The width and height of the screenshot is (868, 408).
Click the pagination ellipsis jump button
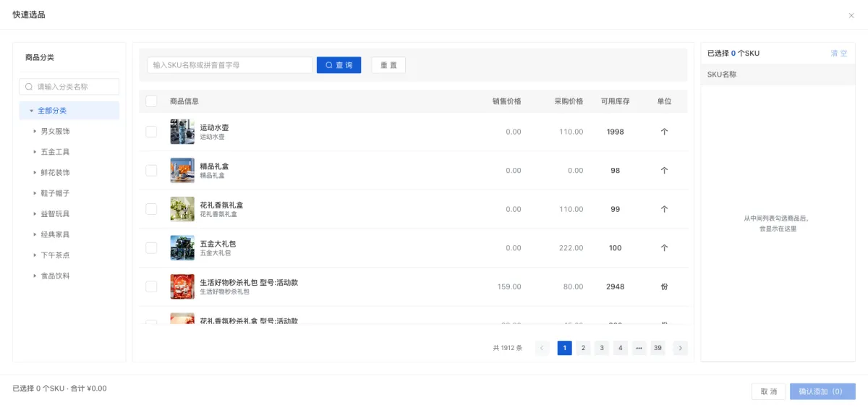tap(639, 348)
